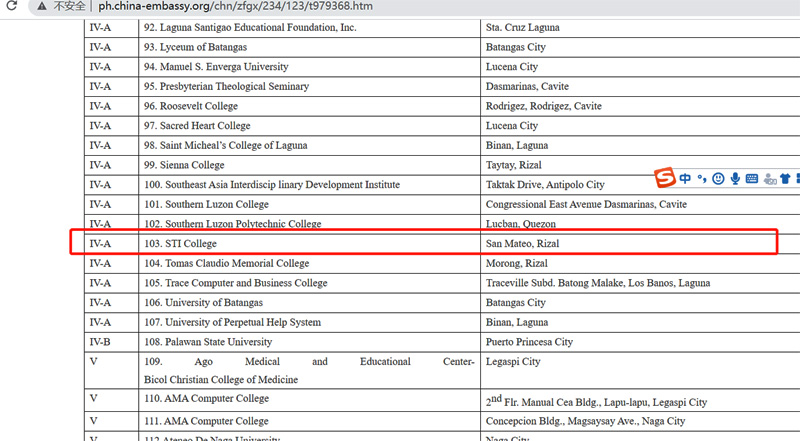The image size is (800, 441).
Task: Select '104. Tomas Claudio Memorial College' cell
Action: (227, 263)
